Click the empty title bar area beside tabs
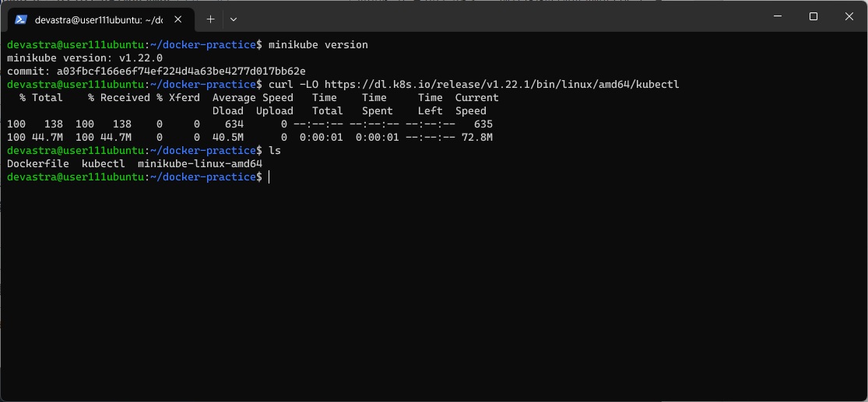This screenshot has height=402, width=868. (498, 18)
